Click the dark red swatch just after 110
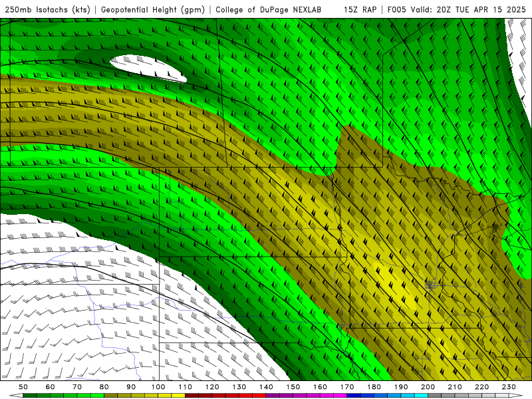Image resolution: width=532 pixels, height=399 pixels. [192, 396]
